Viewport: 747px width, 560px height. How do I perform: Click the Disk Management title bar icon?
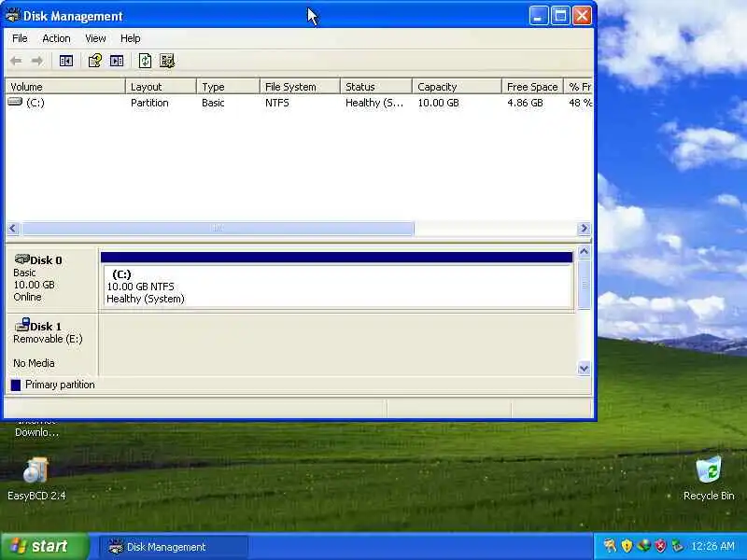click(12, 15)
